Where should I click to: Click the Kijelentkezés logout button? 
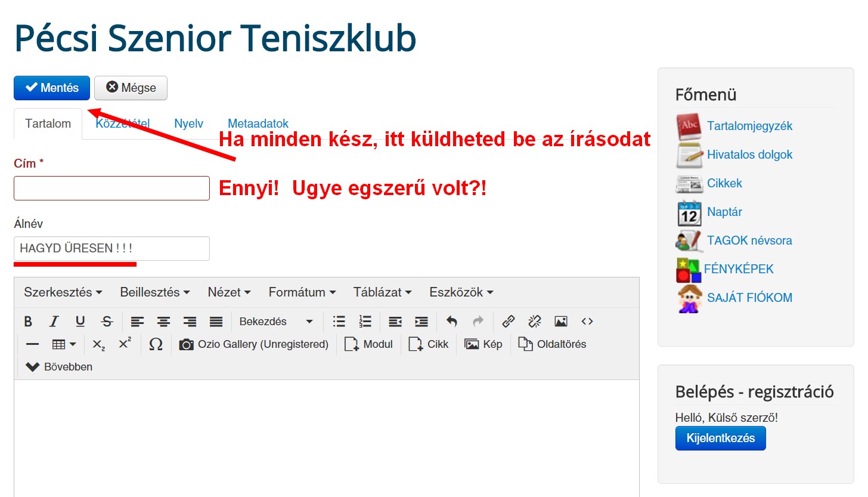[x=720, y=438]
